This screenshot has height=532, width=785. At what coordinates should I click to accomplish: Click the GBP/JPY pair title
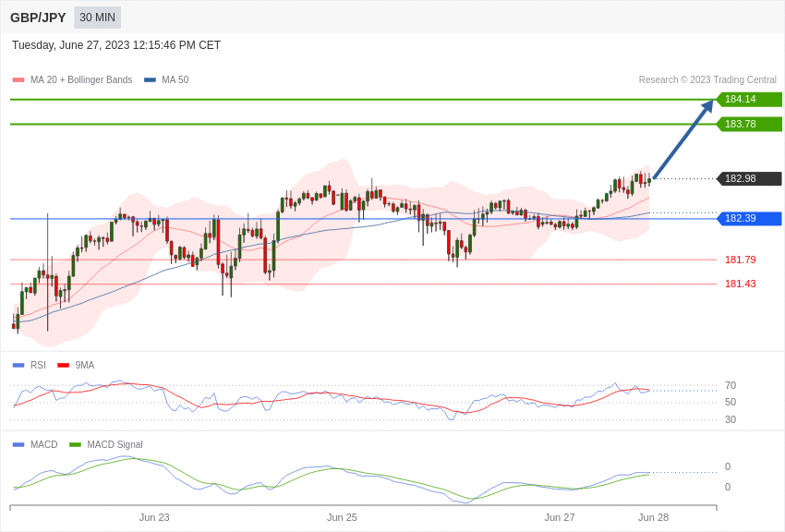pos(38,18)
